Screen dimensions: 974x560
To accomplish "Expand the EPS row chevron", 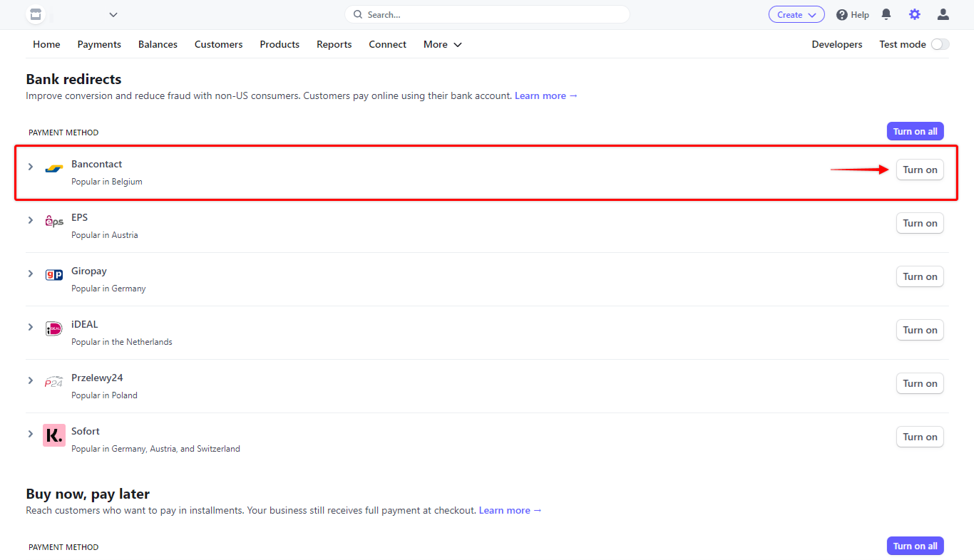I will tap(30, 220).
